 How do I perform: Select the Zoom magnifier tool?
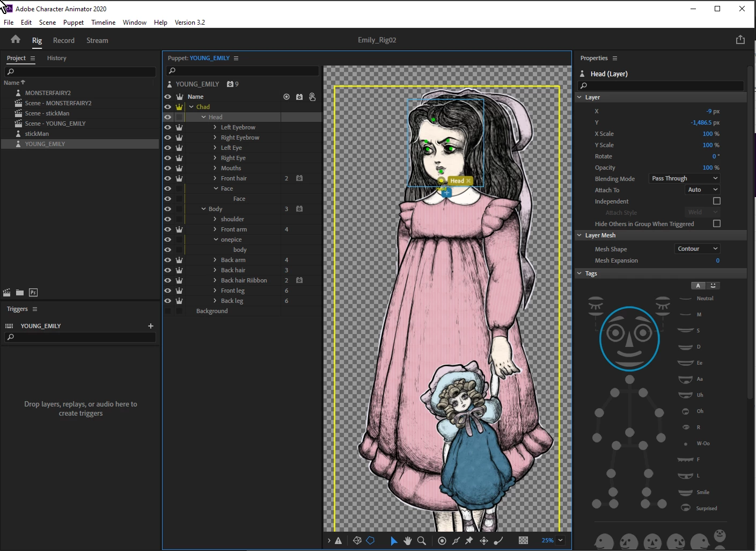(422, 541)
